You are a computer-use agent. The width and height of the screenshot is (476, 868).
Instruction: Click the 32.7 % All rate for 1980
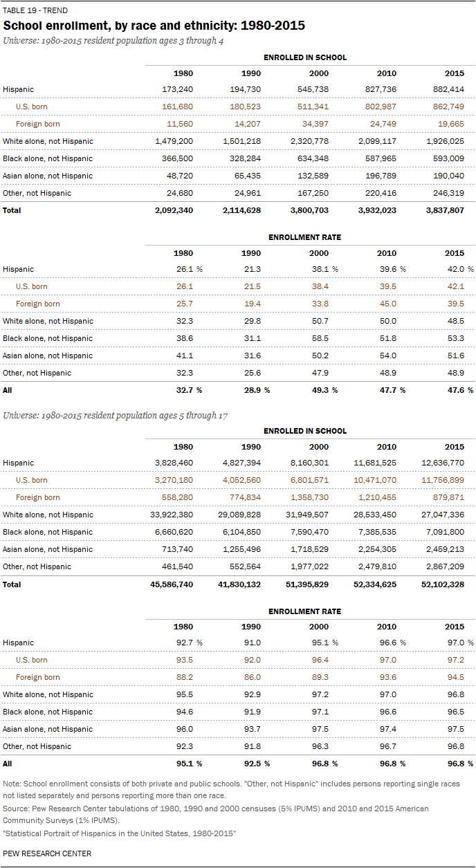click(186, 390)
